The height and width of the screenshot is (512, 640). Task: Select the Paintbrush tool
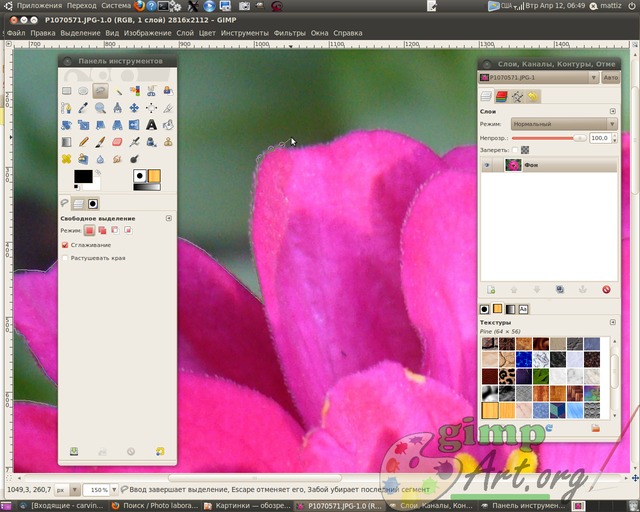tap(100, 142)
